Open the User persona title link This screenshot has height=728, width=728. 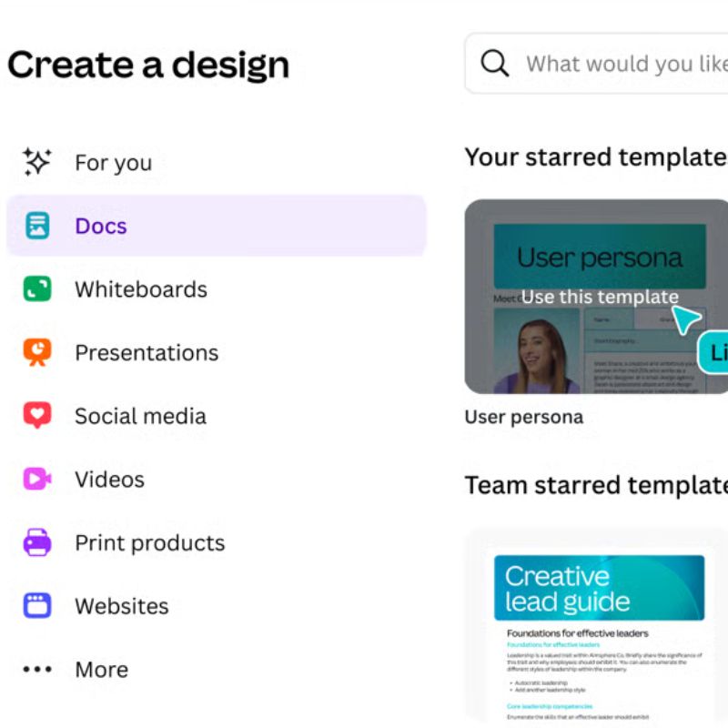click(x=524, y=418)
